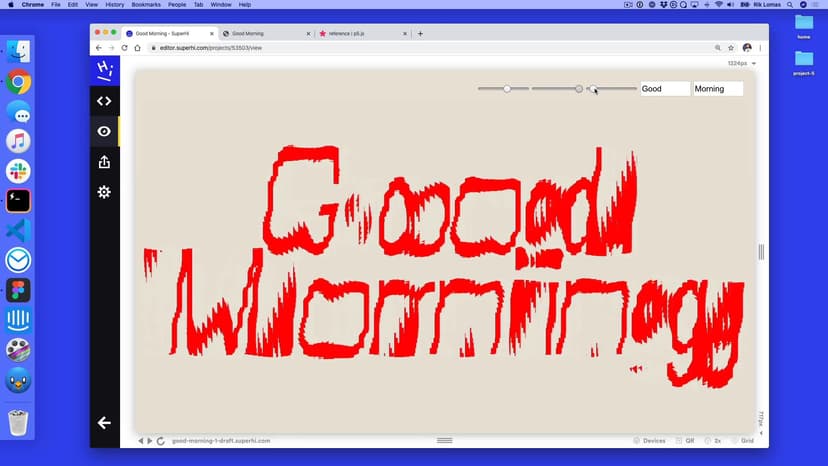Toggle the Devices preview option
Screen dimensions: 828x466
(x=648, y=441)
